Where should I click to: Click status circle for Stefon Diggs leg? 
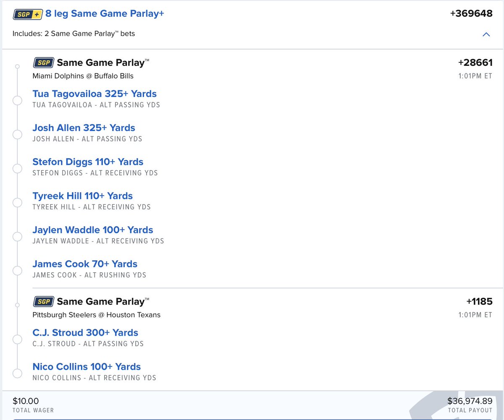click(x=17, y=169)
